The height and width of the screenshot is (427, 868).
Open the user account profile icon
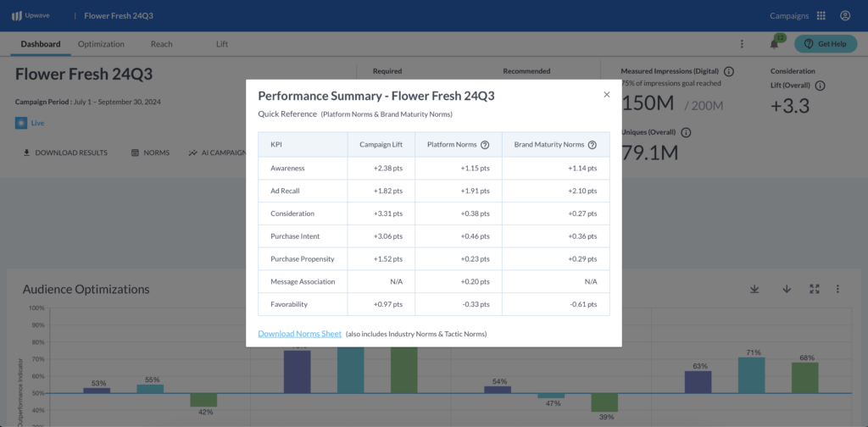click(845, 15)
